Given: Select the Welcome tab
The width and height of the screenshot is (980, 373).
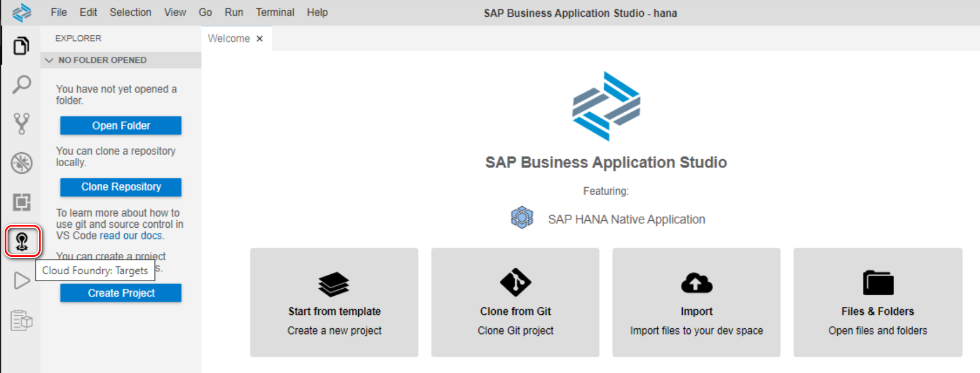Looking at the screenshot, I should [229, 38].
